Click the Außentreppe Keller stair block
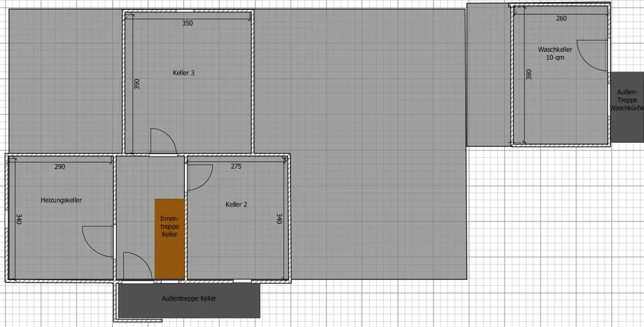 pyautogui.click(x=189, y=300)
